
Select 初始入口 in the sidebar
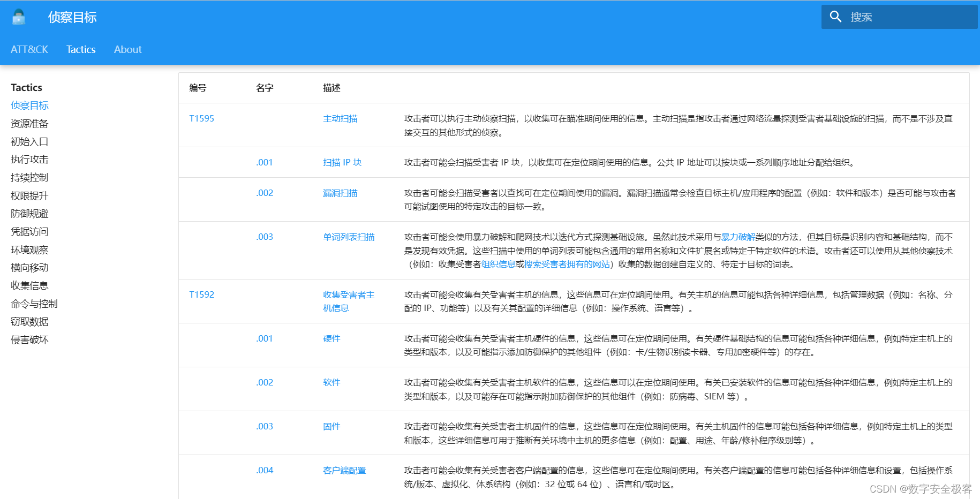click(29, 141)
